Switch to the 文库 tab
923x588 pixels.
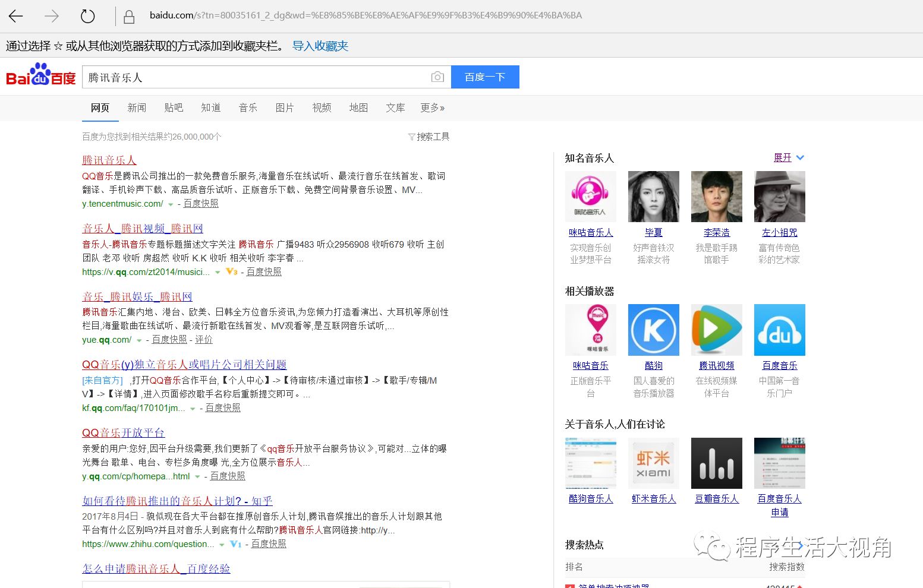point(395,108)
